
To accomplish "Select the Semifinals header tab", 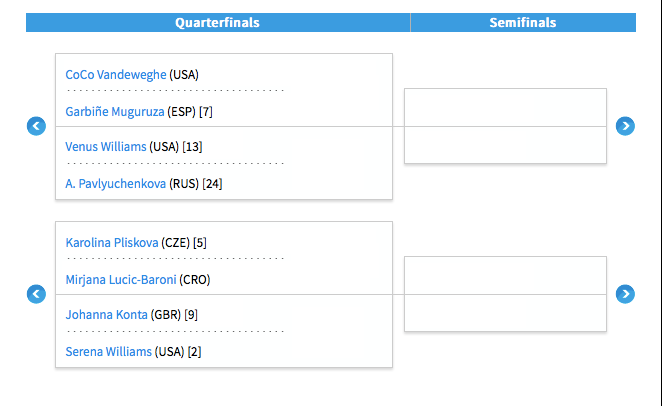I will 523,22.
